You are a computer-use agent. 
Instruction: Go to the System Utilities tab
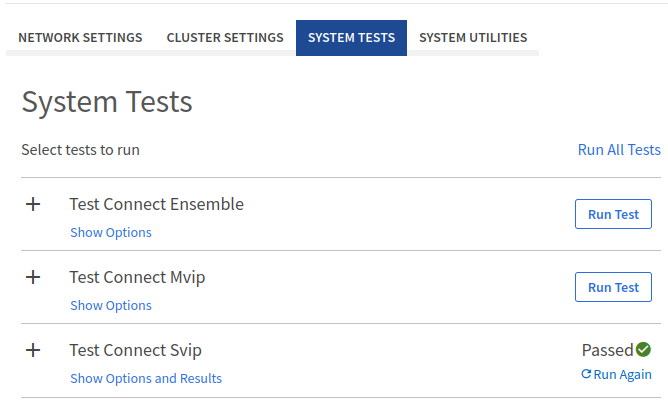(x=473, y=38)
